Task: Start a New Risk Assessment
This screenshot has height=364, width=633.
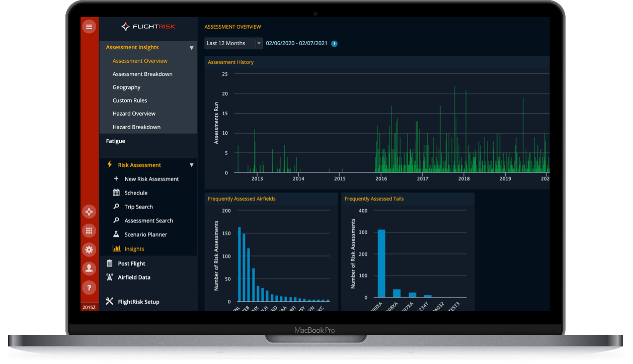Action: click(151, 179)
